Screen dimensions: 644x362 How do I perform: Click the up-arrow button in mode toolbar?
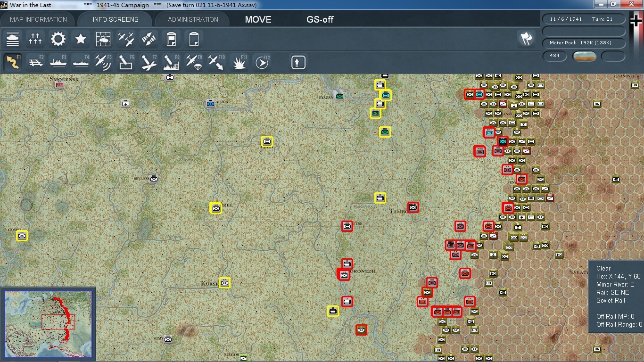coord(298,62)
